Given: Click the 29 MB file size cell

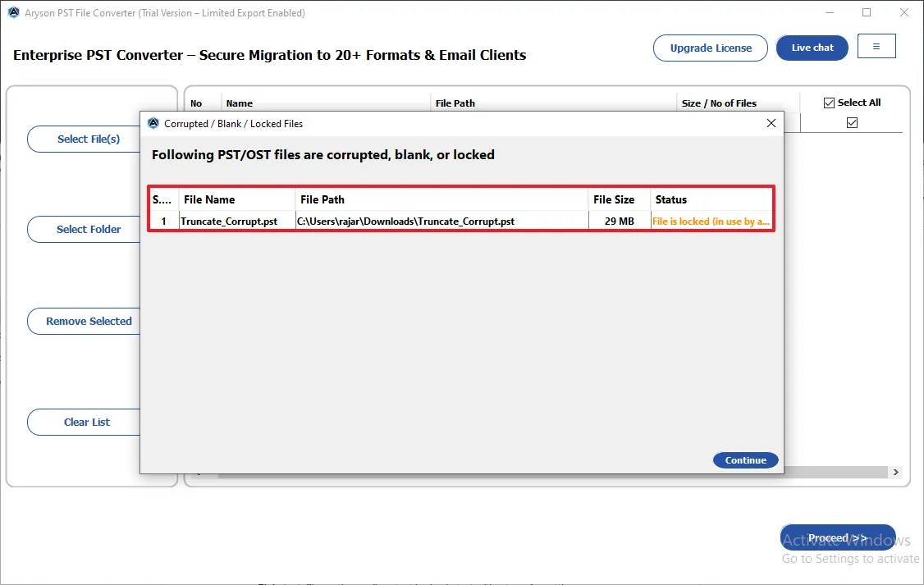Looking at the screenshot, I should [619, 222].
